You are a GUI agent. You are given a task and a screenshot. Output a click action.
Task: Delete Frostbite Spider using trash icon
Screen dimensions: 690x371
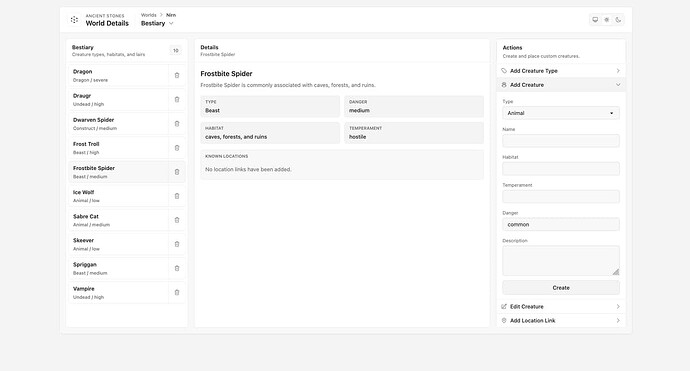[x=177, y=172]
